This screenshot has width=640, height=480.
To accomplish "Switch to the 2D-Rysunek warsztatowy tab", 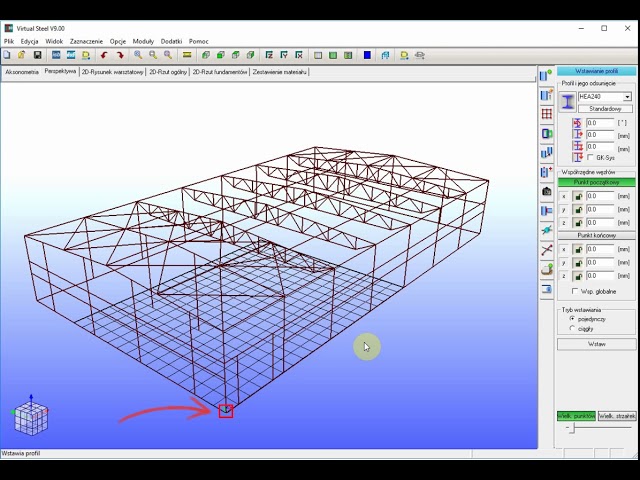I will pyautogui.click(x=112, y=72).
